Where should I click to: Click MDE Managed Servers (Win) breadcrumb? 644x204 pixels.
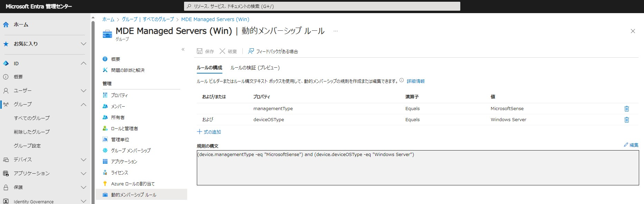coord(215,19)
